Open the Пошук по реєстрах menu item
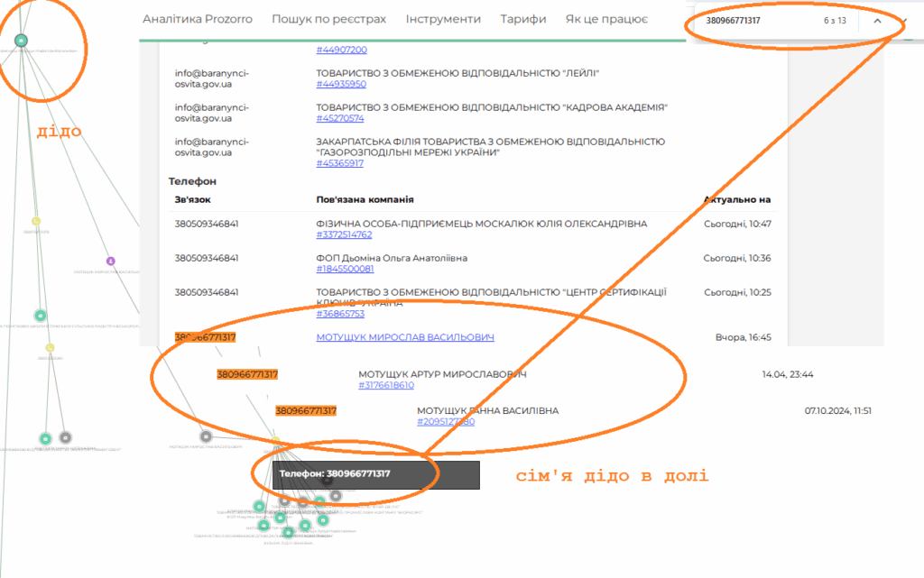The height and width of the screenshot is (578, 924). 328,19
